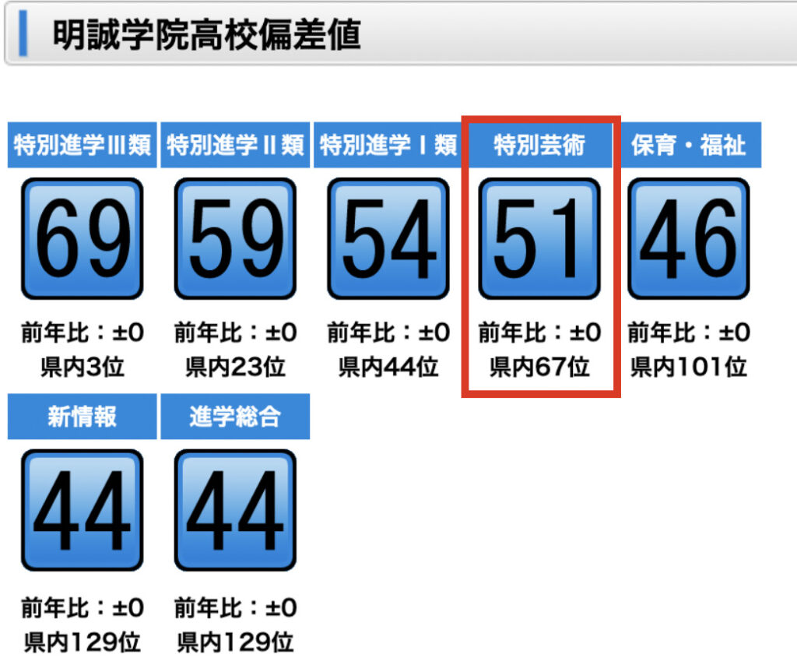Click the 44 badge under 進学総合
The height and width of the screenshot is (672, 797).
(235, 510)
